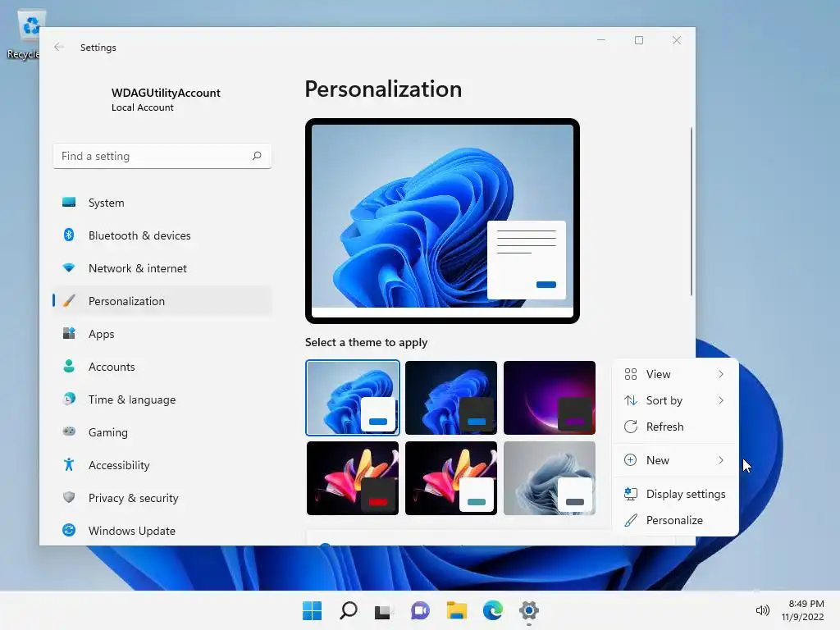Click the Local Account label
The image size is (840, 630).
(x=143, y=107)
